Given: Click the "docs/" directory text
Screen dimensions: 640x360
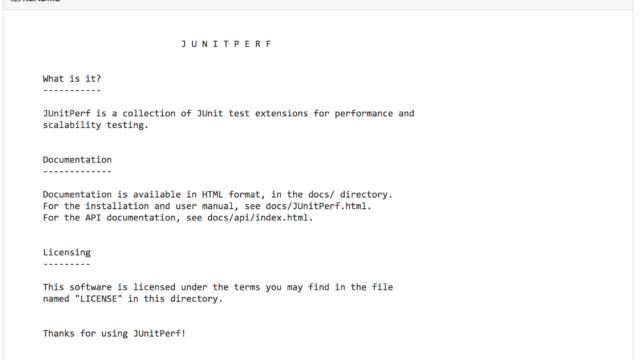Looking at the screenshot, I should point(321,195).
